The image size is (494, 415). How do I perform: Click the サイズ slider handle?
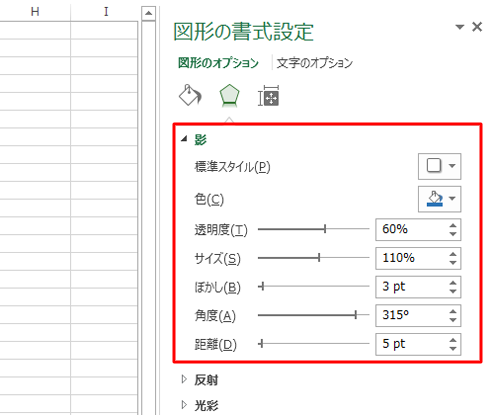[x=319, y=257]
